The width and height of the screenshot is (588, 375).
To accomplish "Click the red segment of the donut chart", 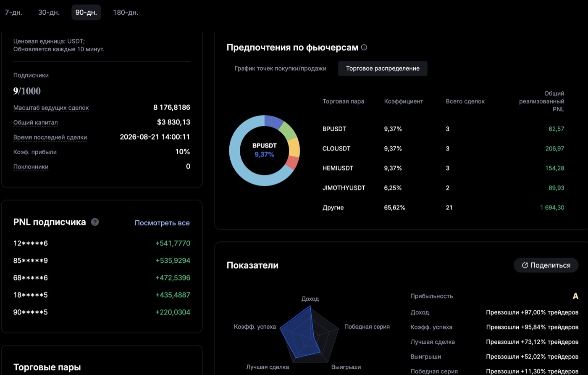I will click(x=292, y=162).
